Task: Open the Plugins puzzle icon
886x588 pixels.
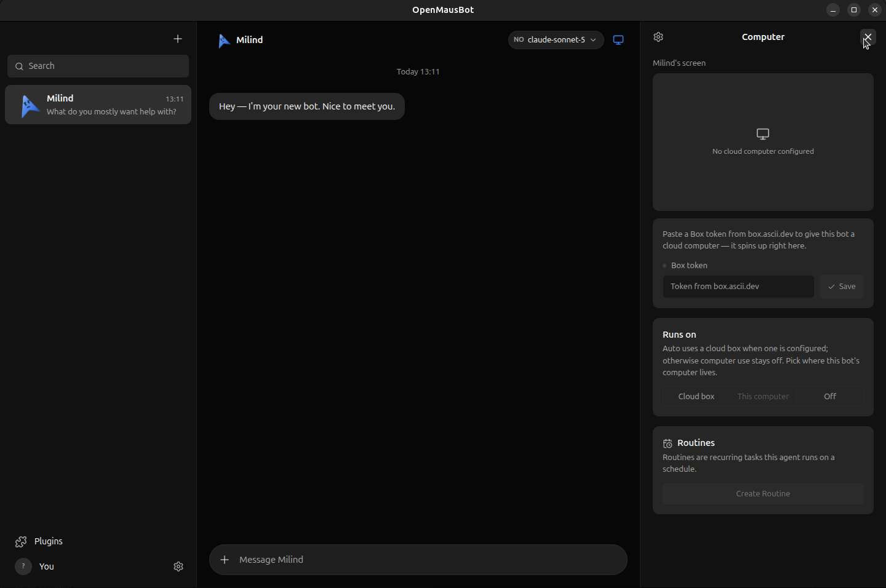Action: pos(21,541)
